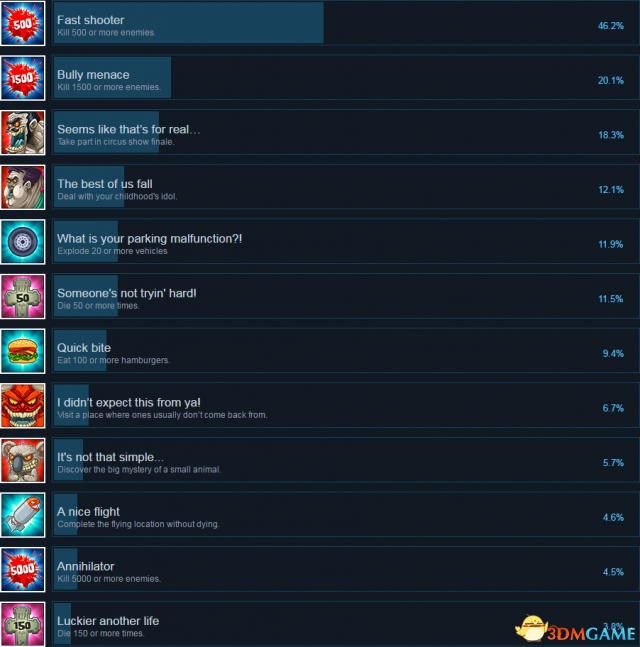The height and width of the screenshot is (647, 640).
Task: Select The best of us fall row
Action: 346,187
